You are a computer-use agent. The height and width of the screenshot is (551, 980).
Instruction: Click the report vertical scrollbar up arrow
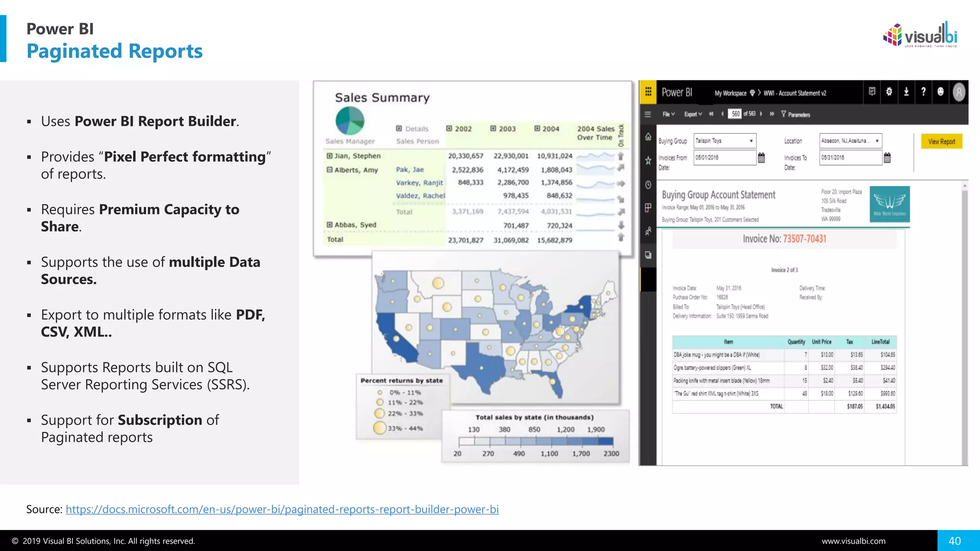click(965, 186)
